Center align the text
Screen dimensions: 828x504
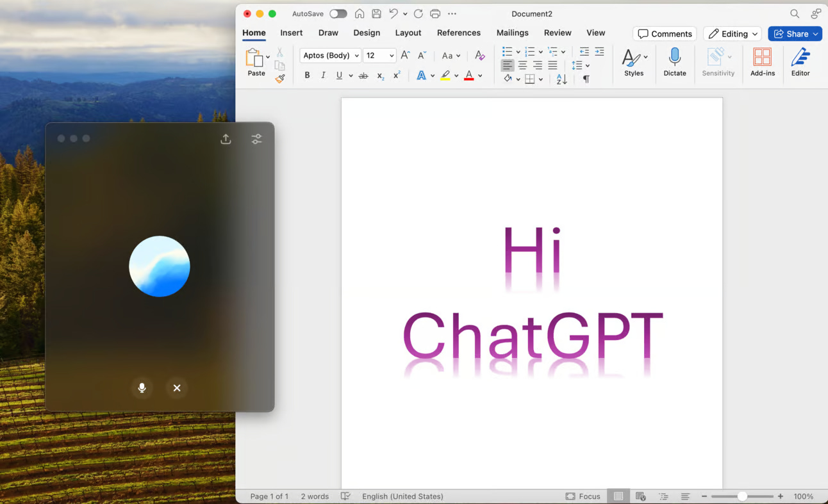coord(522,65)
